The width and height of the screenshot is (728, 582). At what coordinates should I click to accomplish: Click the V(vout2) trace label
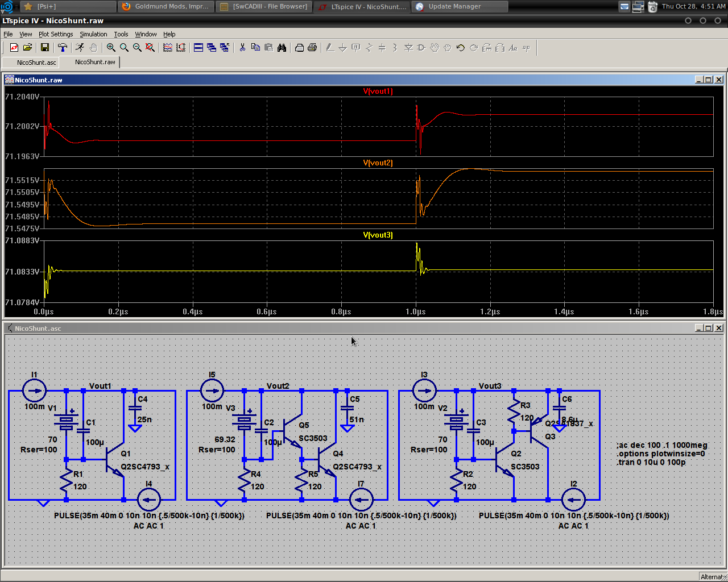click(378, 163)
